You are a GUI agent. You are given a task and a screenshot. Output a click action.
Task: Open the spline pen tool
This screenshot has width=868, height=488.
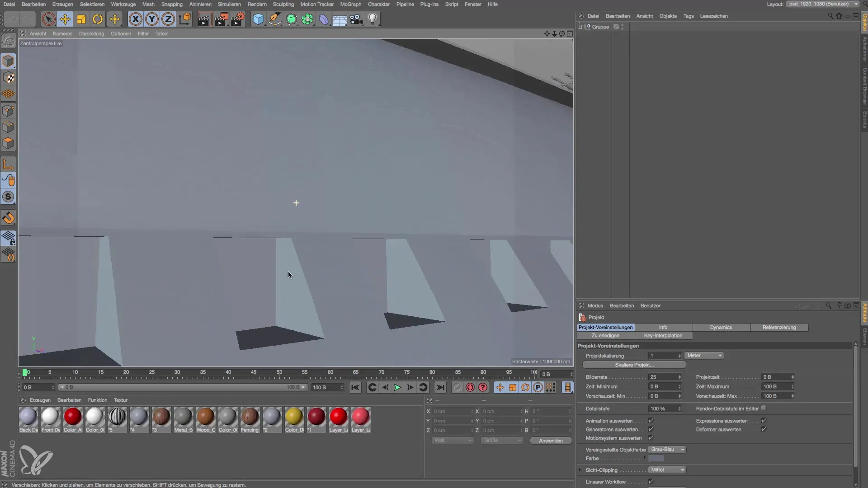coord(274,19)
